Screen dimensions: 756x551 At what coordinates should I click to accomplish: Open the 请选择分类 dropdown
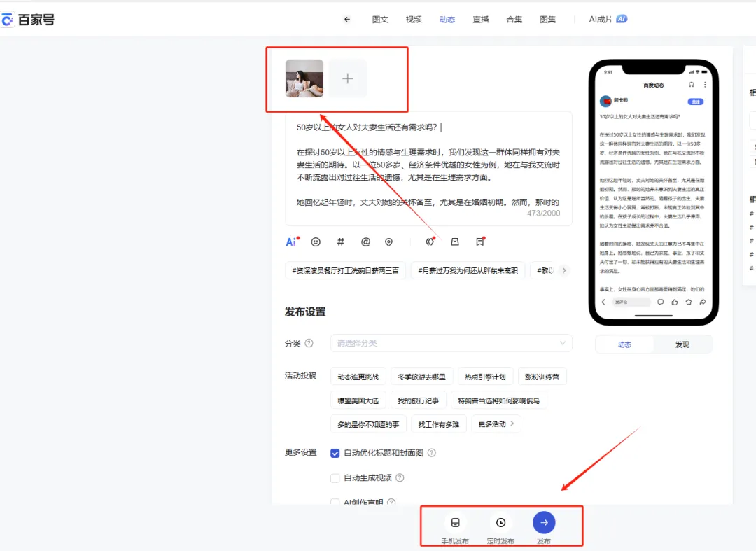(x=451, y=343)
